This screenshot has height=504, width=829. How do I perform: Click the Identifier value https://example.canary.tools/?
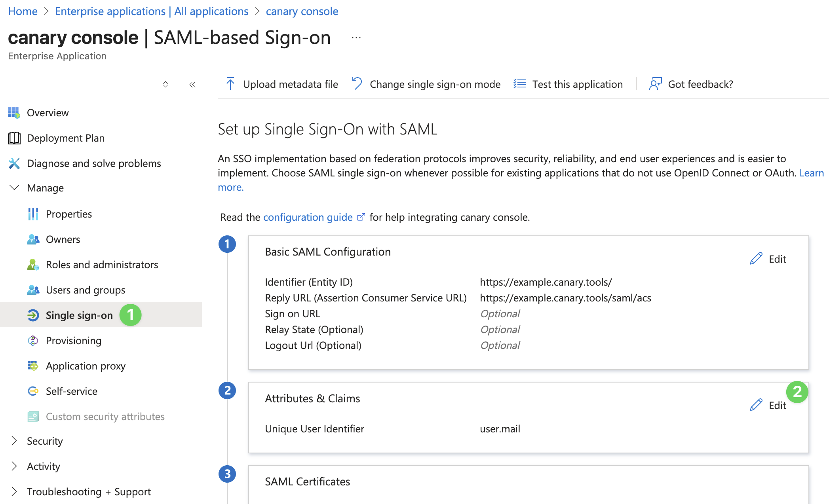(x=546, y=282)
